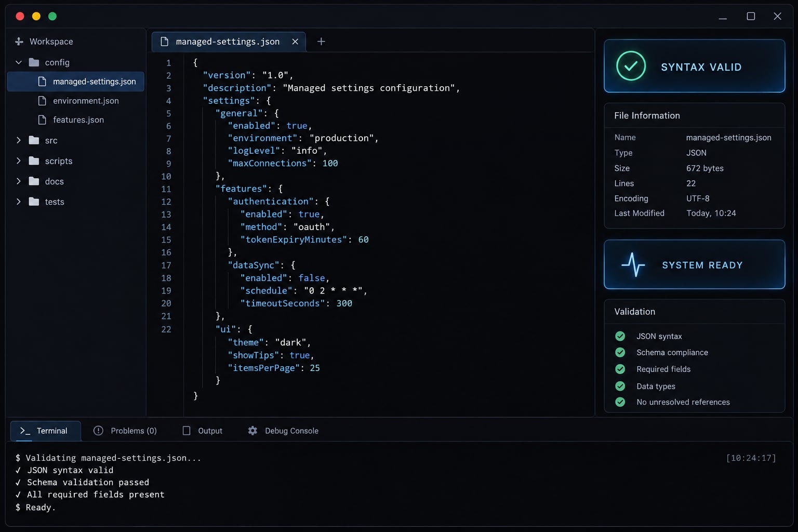Collapse the config folder chevron
The height and width of the screenshot is (532, 798).
[19, 62]
